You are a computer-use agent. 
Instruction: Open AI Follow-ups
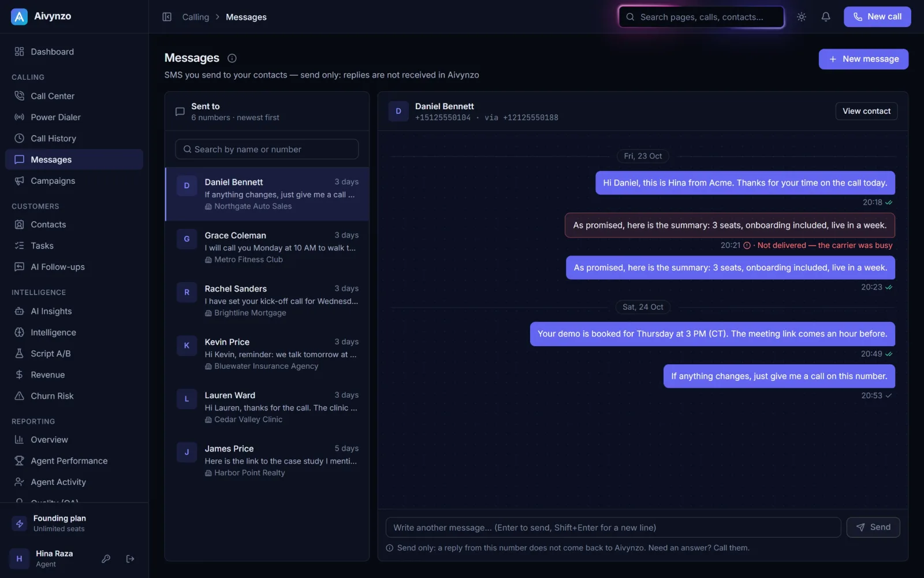point(74,267)
